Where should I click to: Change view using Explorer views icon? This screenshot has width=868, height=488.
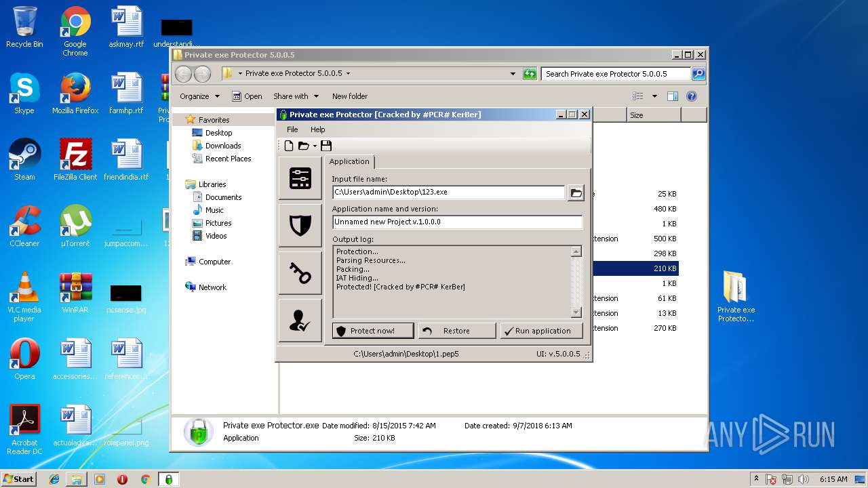pyautogui.click(x=637, y=96)
